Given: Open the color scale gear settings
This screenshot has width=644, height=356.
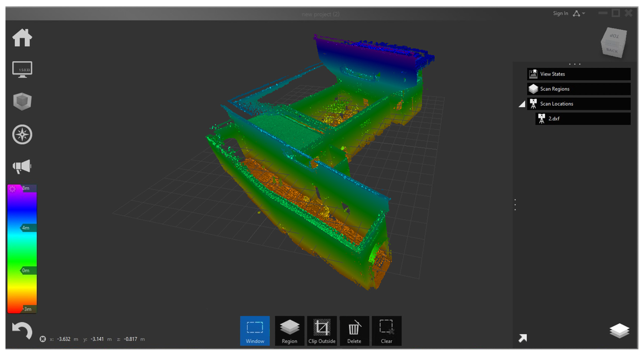Looking at the screenshot, I should tap(12, 189).
